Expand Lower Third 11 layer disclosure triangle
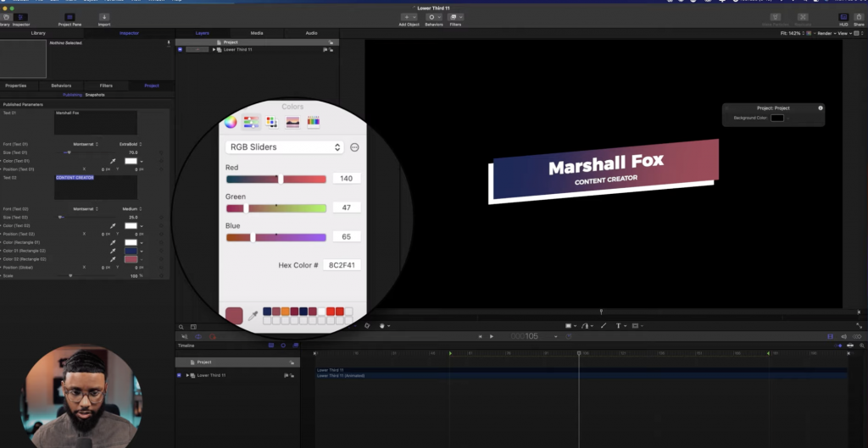The width and height of the screenshot is (868, 448). click(x=214, y=49)
